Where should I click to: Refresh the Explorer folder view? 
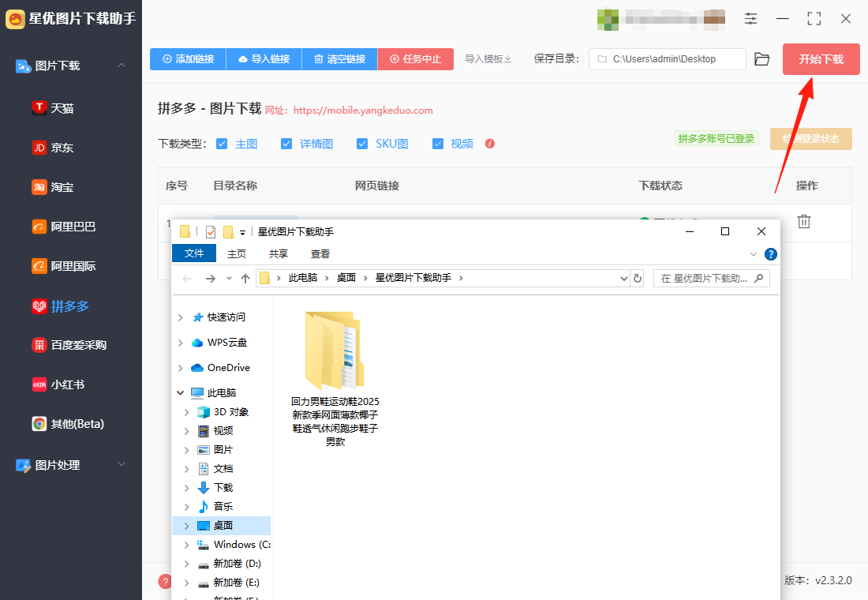637,278
